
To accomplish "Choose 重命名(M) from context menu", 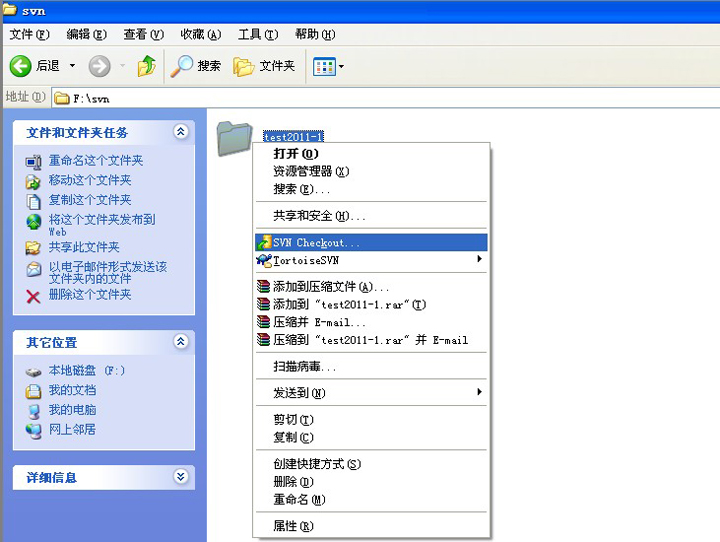I will pyautogui.click(x=371, y=499).
